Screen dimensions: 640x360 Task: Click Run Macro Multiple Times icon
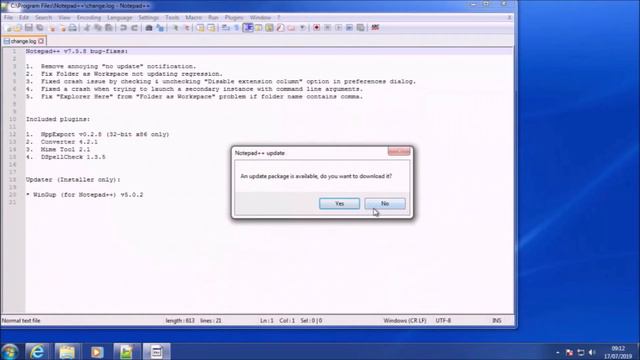click(349, 28)
